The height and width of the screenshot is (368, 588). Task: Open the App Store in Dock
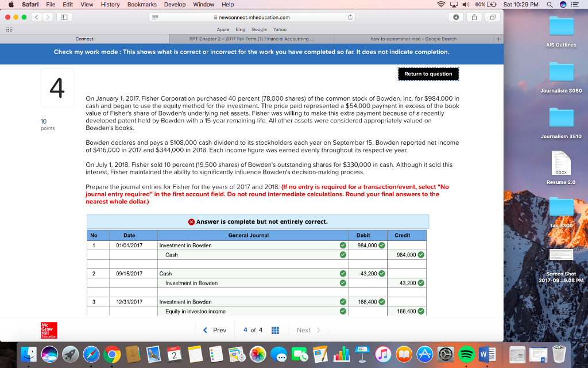(x=424, y=354)
